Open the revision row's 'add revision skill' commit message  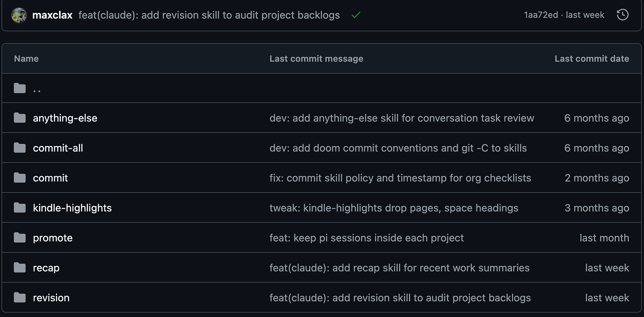[x=400, y=298]
